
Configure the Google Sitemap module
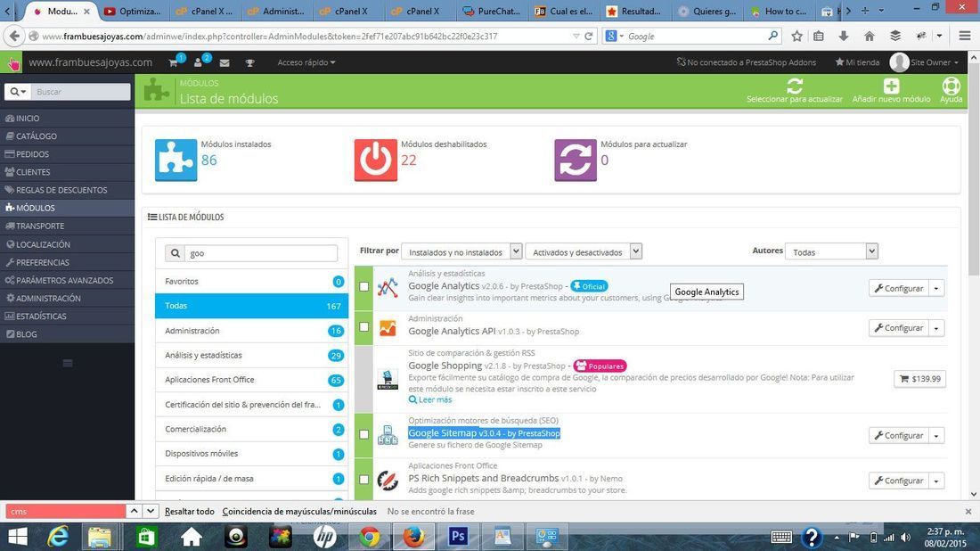[x=899, y=435]
